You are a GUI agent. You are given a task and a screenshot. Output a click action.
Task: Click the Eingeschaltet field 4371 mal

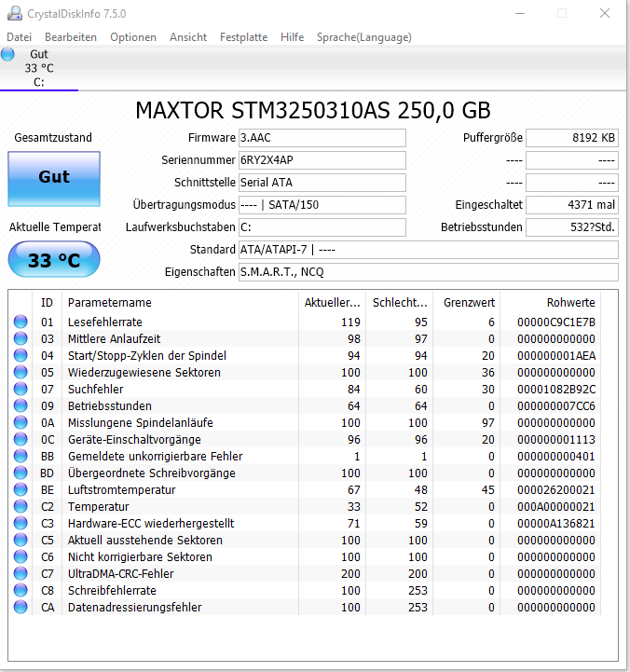[x=572, y=205]
